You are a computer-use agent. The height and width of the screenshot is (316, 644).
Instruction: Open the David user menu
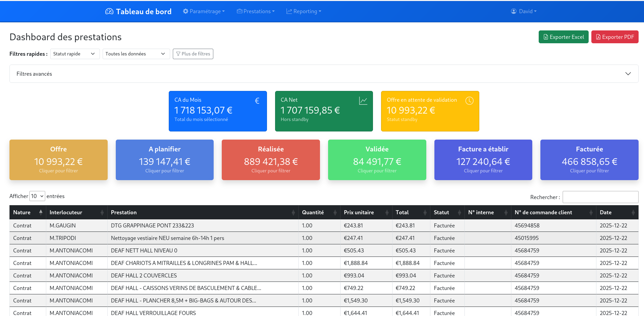click(x=524, y=11)
